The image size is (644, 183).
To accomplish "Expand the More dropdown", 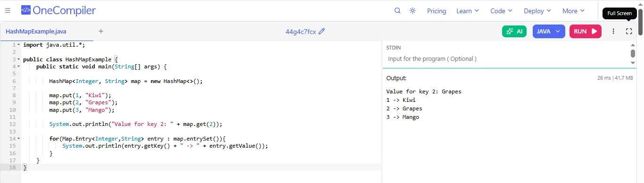I will [573, 11].
